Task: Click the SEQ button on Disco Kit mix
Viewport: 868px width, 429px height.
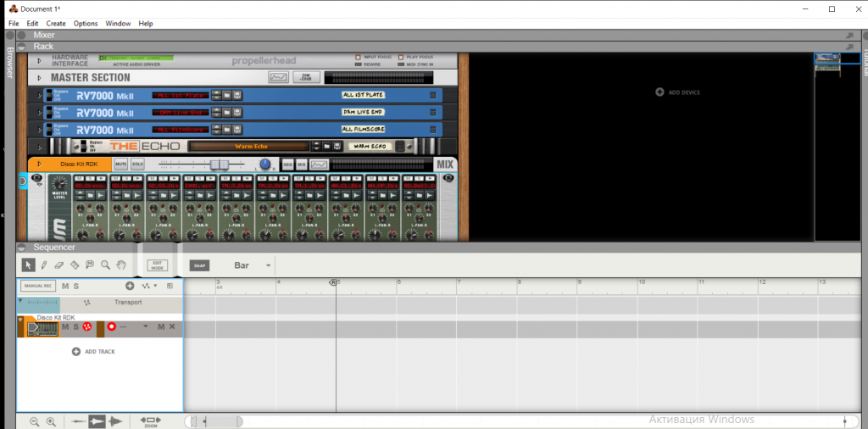Action: [287, 165]
